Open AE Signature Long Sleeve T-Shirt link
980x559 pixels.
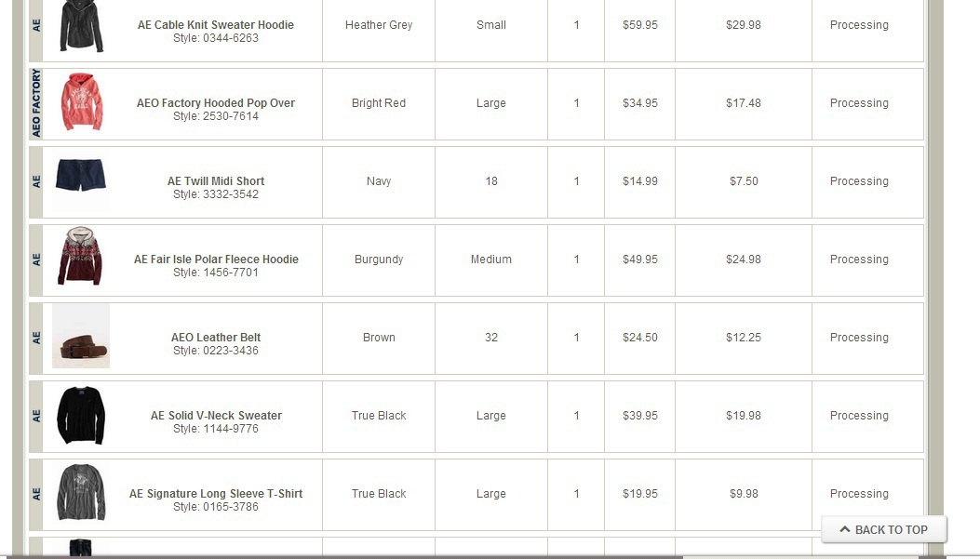pos(216,494)
